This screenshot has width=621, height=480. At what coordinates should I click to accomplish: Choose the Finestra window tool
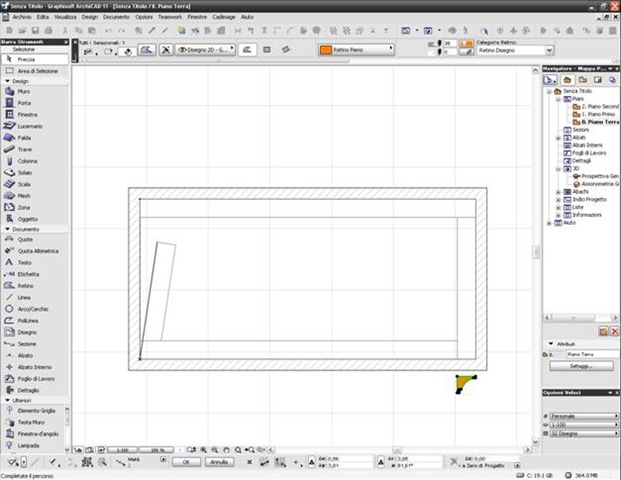pos(27,114)
